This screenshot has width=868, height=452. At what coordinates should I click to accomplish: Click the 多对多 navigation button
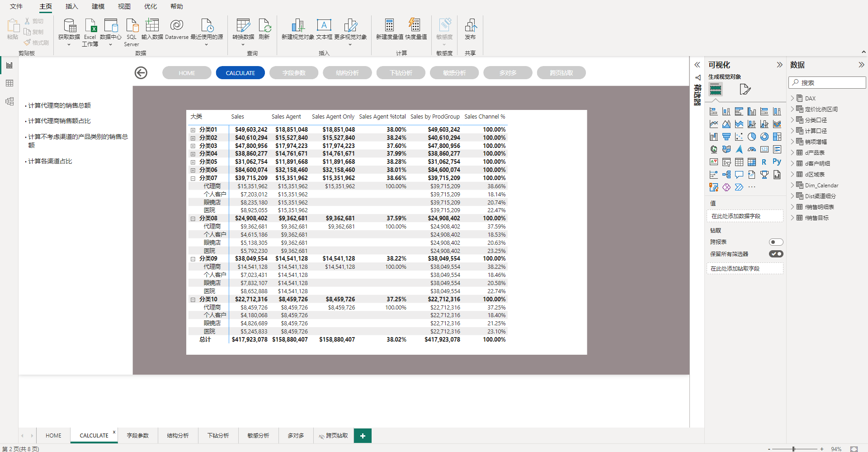(508, 73)
